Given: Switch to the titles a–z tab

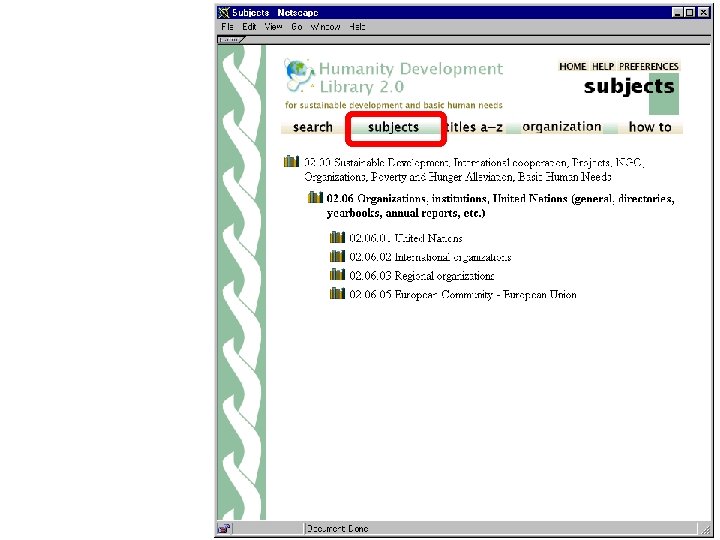Looking at the screenshot, I should [x=474, y=127].
